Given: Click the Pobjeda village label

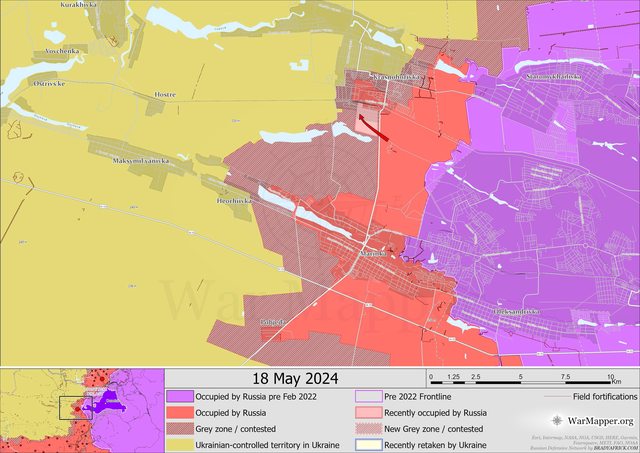Looking at the screenshot, I should (x=272, y=322).
